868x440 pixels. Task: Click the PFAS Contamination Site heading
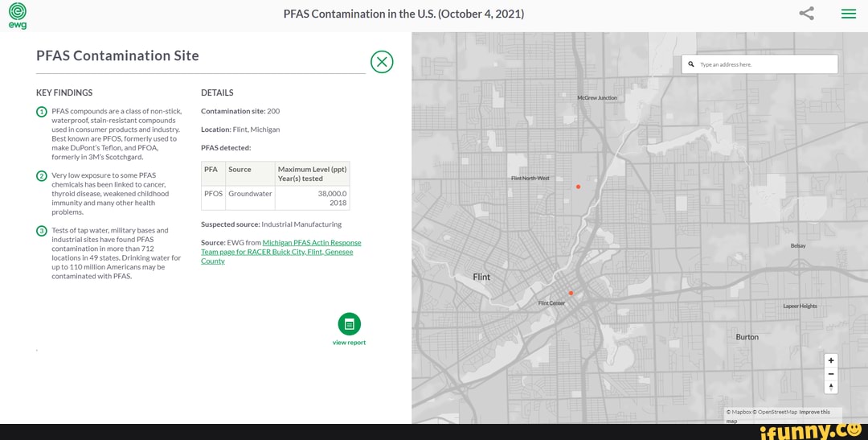(x=117, y=56)
